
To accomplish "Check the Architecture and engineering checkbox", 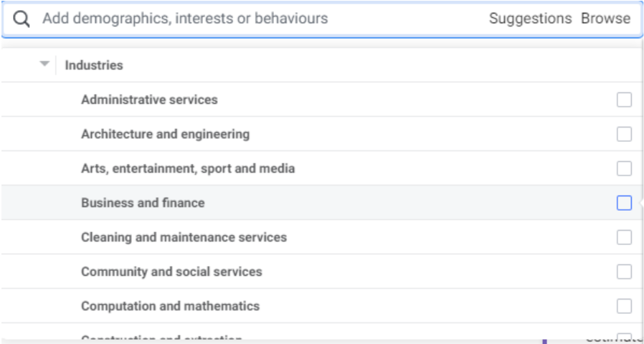I will tap(624, 134).
